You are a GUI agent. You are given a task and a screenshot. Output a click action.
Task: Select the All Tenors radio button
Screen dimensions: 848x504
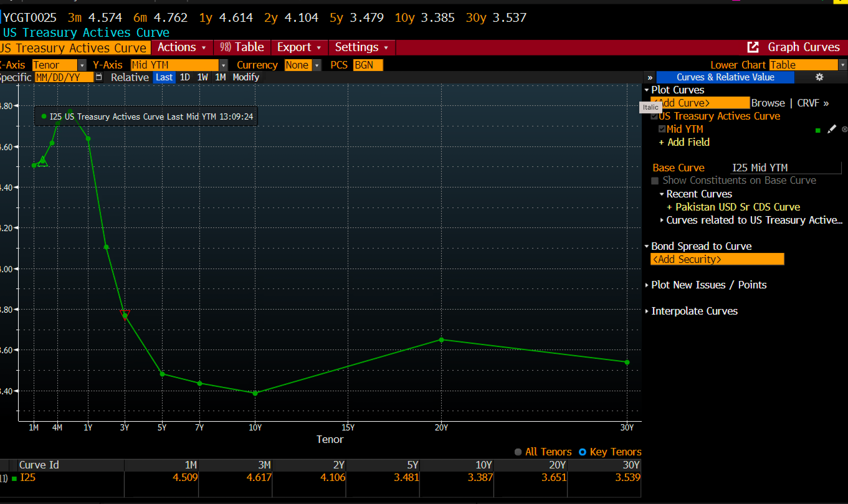coord(518,452)
